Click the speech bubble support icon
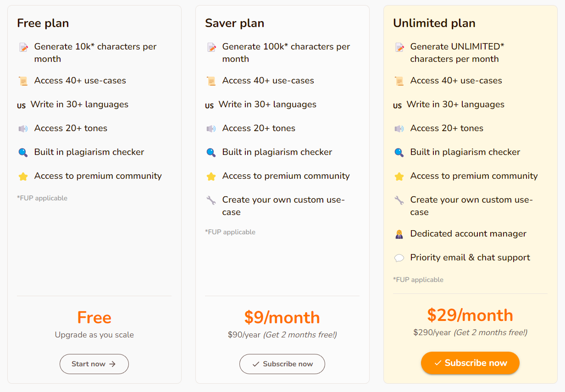The height and width of the screenshot is (392, 565). click(399, 258)
